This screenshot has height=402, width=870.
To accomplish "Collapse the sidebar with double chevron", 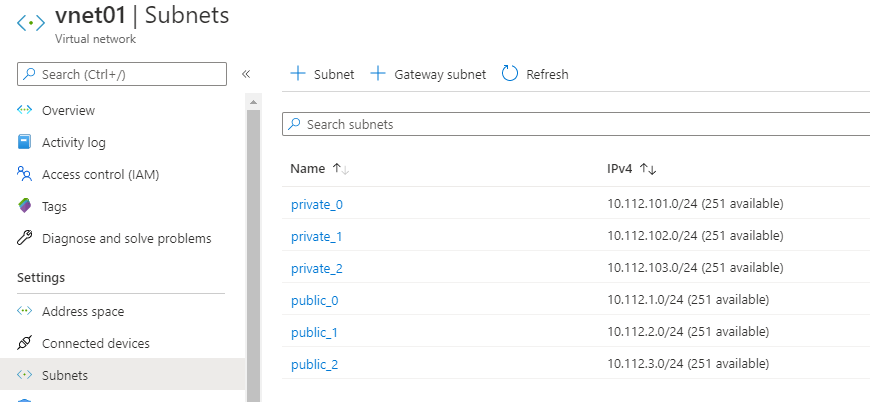I will pyautogui.click(x=246, y=74).
